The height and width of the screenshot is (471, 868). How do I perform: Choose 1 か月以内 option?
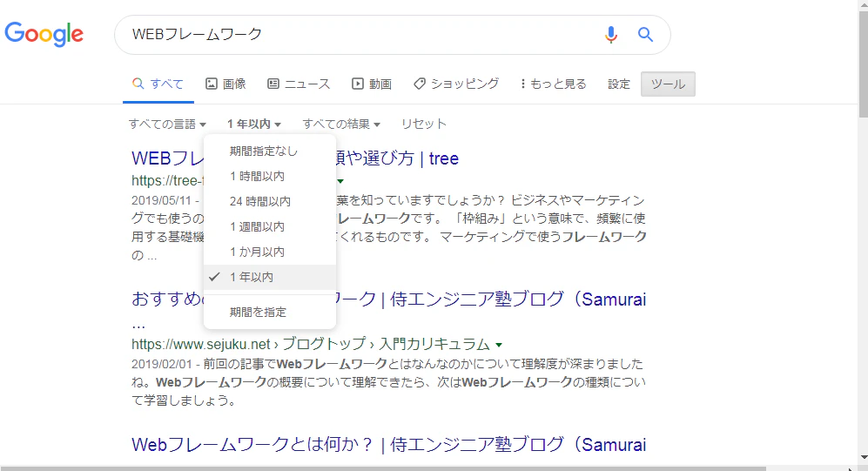click(x=270, y=252)
